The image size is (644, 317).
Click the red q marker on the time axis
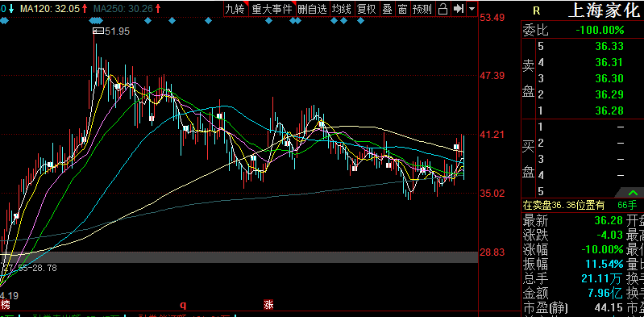coord(183,305)
